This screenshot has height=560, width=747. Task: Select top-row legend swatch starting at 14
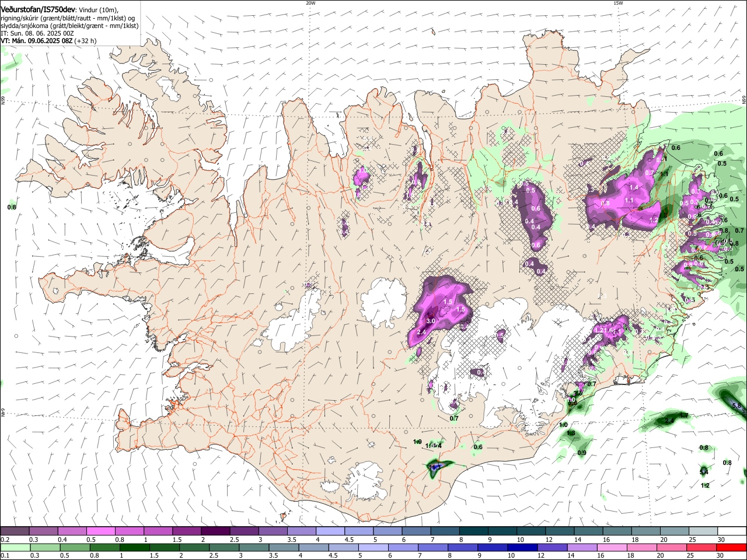point(588,531)
